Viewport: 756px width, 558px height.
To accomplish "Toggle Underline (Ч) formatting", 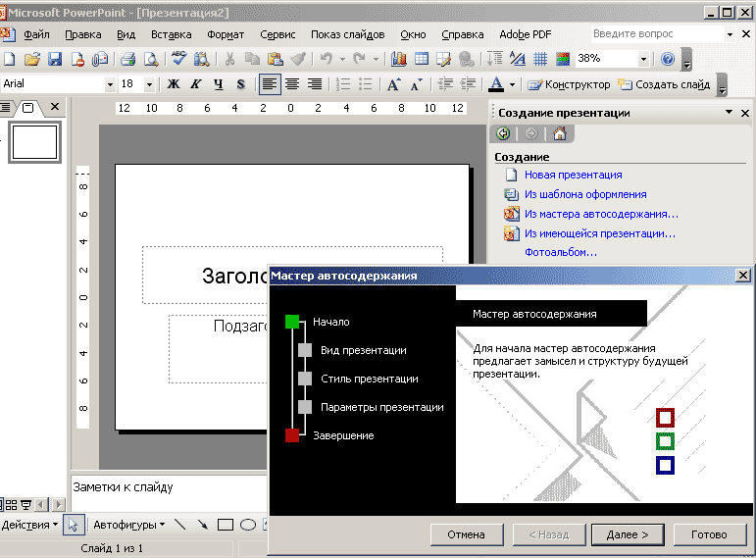I will (x=218, y=84).
